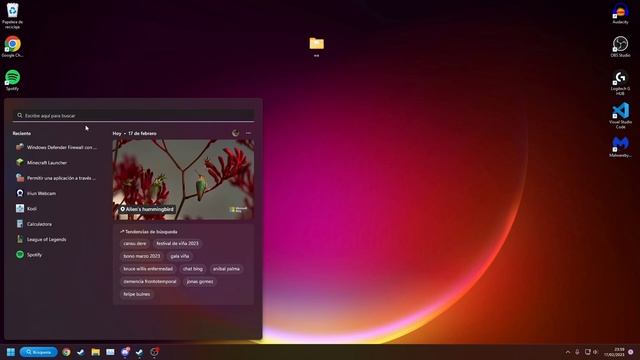Select the "gala viña" trending chip

(180, 256)
